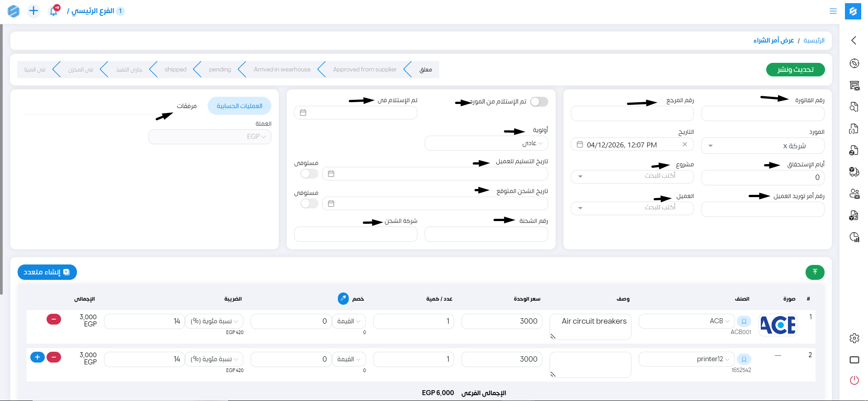Toggle مستوفى for customer delivery date
The image size is (868, 401).
tap(309, 174)
